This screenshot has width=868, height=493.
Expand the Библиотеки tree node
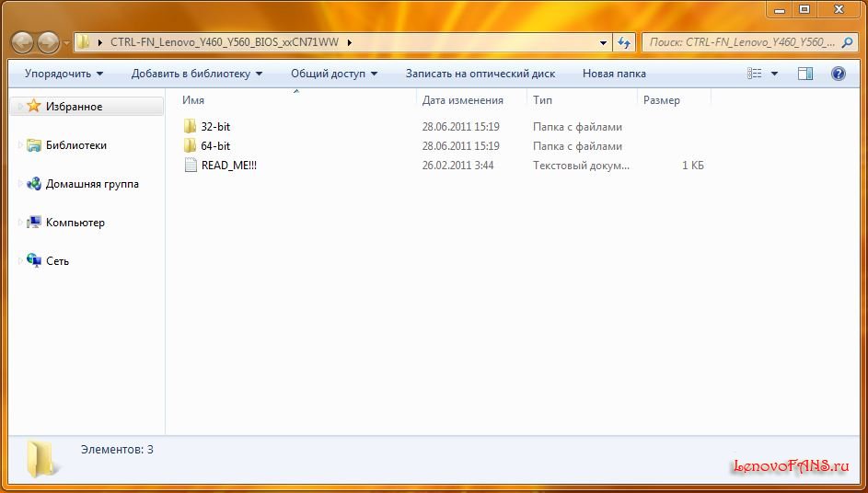[20, 145]
